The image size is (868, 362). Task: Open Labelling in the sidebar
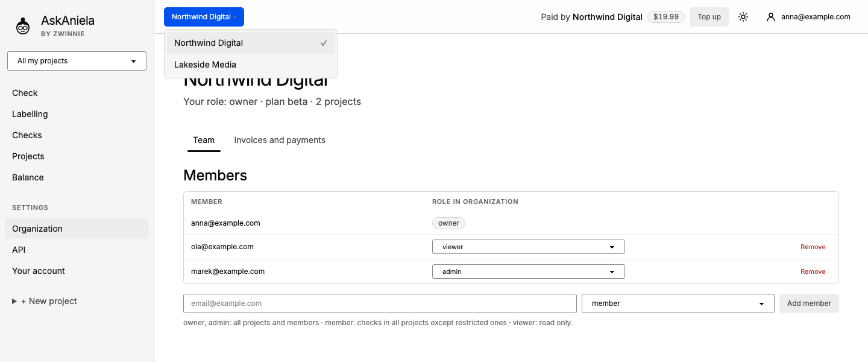pos(77,114)
